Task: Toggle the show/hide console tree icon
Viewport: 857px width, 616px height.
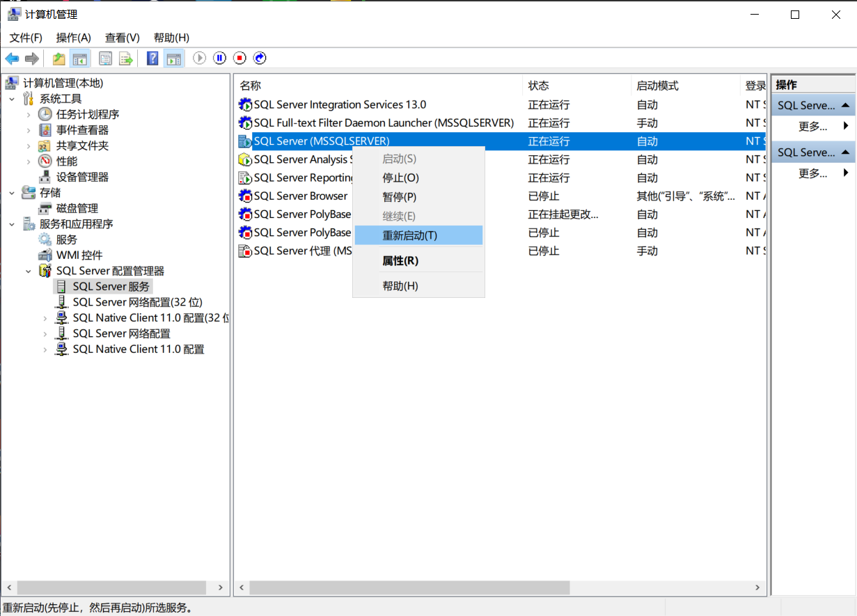Action: click(80, 58)
